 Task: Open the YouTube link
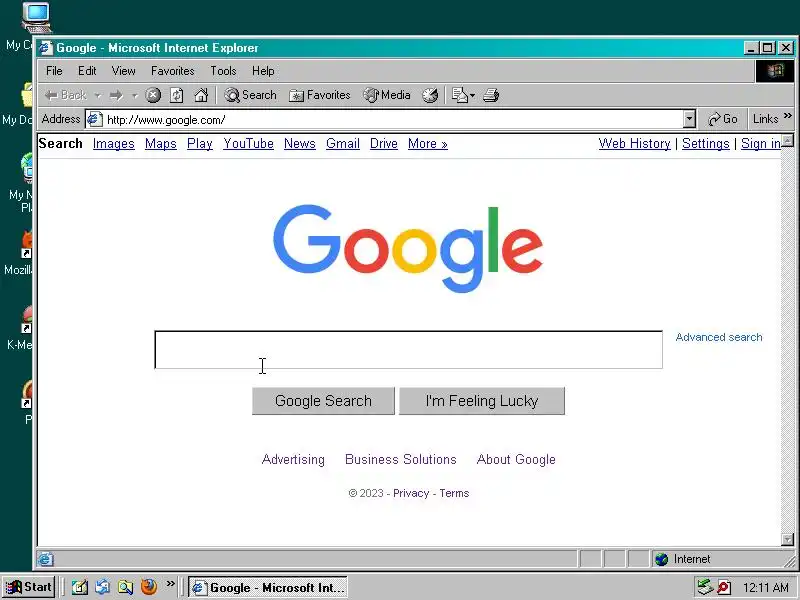click(248, 144)
